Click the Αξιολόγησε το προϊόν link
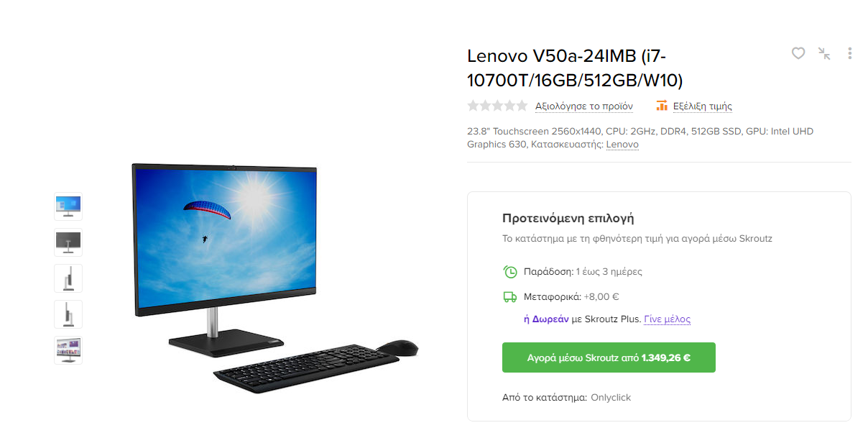 (x=584, y=106)
